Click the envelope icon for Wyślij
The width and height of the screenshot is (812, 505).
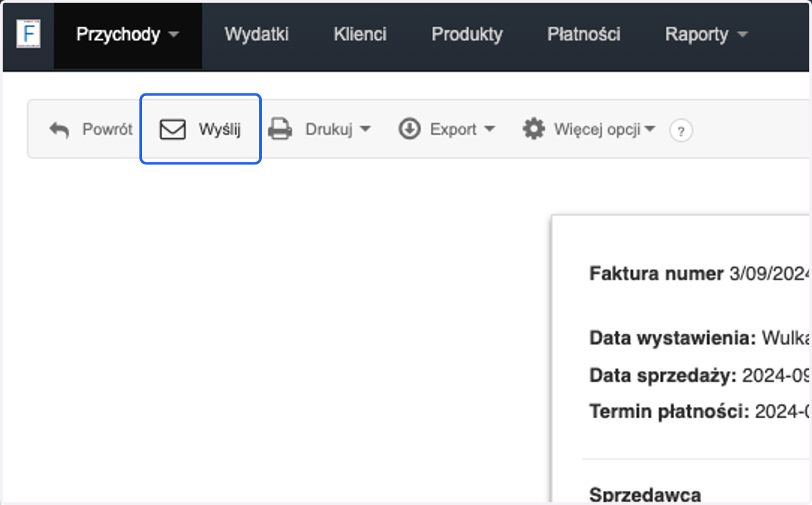(x=173, y=129)
